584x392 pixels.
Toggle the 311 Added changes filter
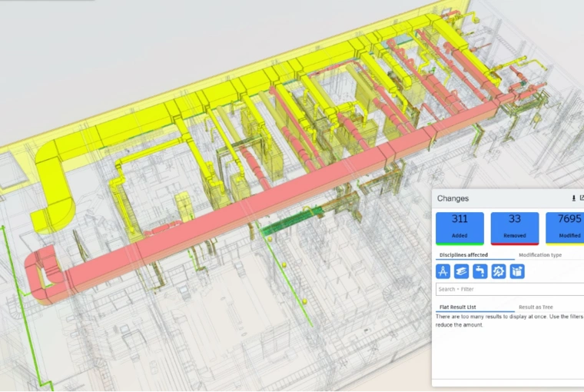[460, 228]
